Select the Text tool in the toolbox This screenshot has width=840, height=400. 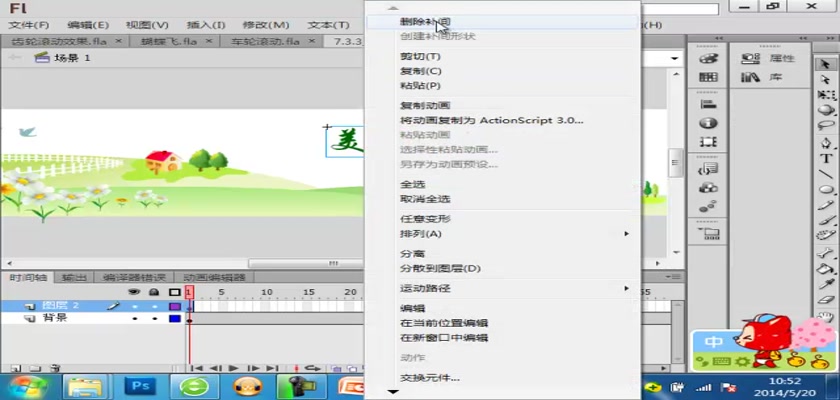[x=826, y=158]
